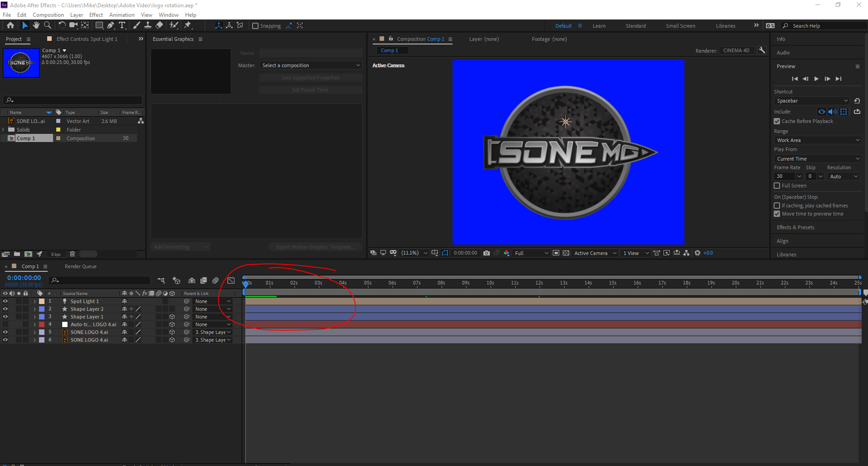Take a snapshot with camera icon
The image size is (868, 466).
pos(487,253)
